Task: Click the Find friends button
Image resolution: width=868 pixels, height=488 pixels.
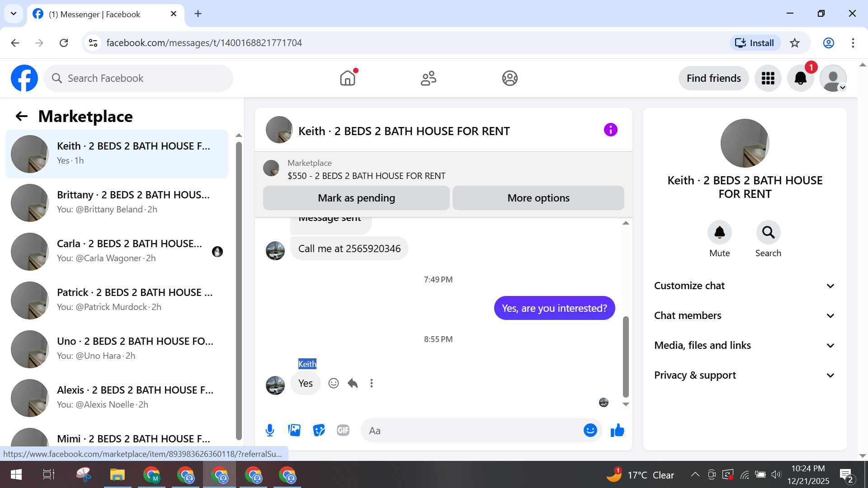Action: pos(713,78)
